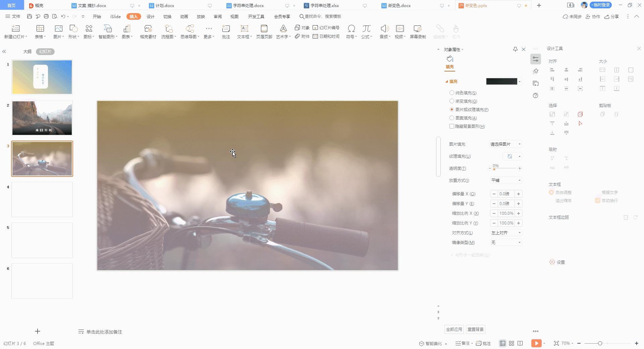Check the 隐藏背景图形 checkbox
644x349 pixels.
pos(452,126)
